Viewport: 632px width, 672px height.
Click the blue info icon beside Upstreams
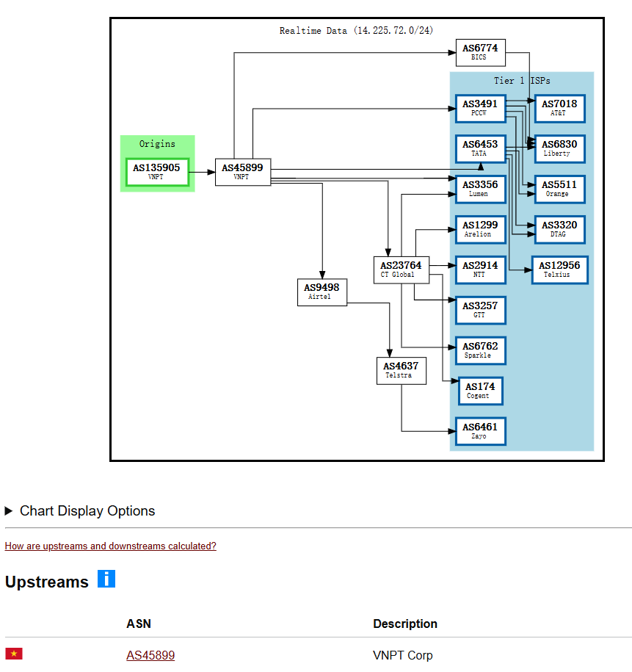[106, 579]
